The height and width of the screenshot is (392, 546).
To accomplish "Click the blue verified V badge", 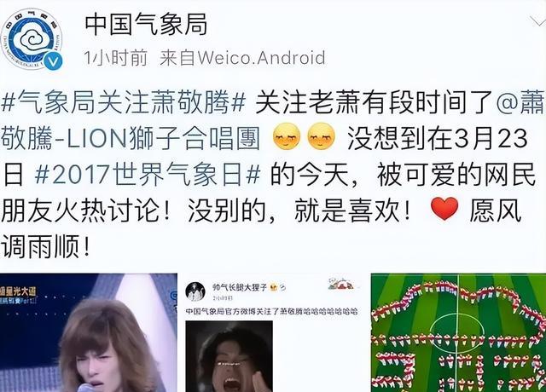I will pyautogui.click(x=54, y=61).
